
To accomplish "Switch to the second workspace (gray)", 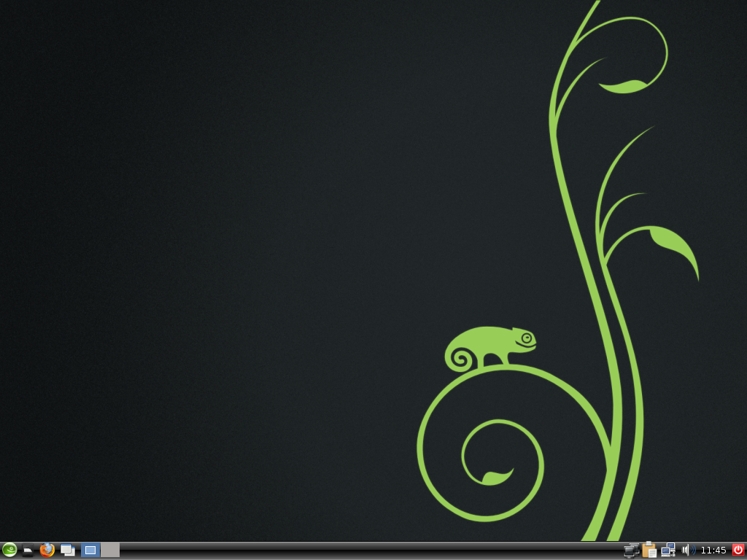I will [110, 550].
